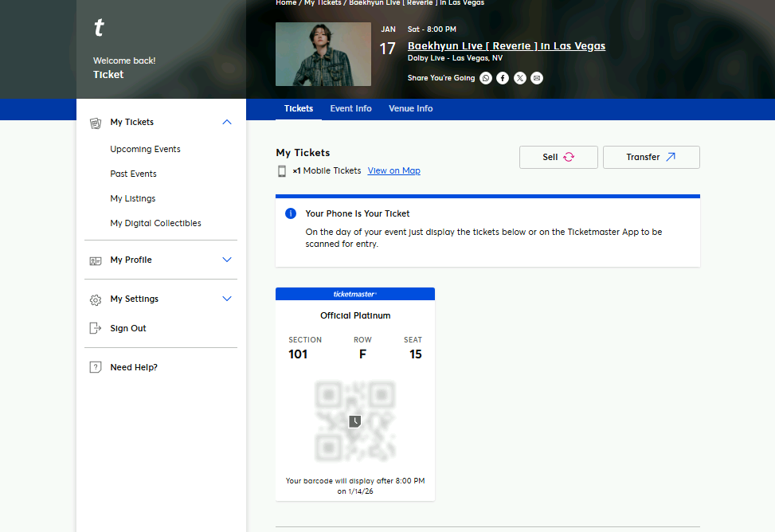Image resolution: width=775 pixels, height=532 pixels.
Task: Click the blurred QR barcode
Action: 355,421
